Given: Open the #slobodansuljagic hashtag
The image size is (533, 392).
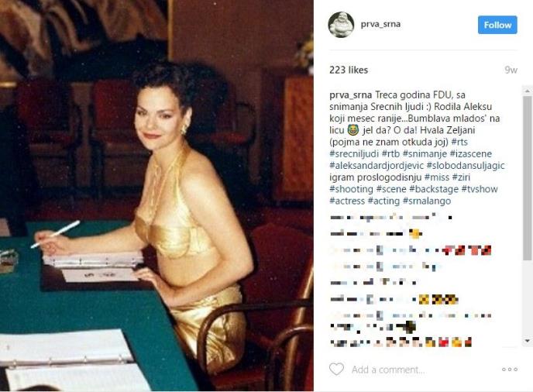Looking at the screenshot, I should (466, 166).
